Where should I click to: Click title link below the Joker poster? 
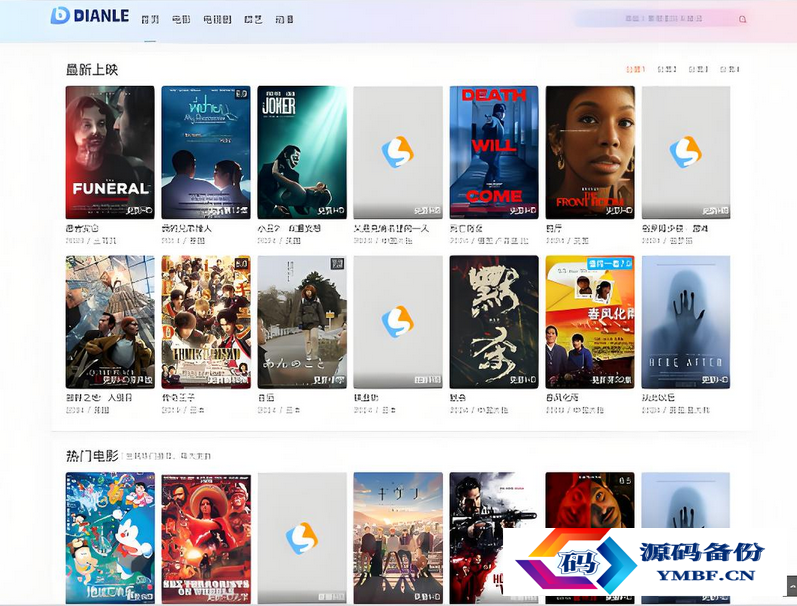click(289, 228)
